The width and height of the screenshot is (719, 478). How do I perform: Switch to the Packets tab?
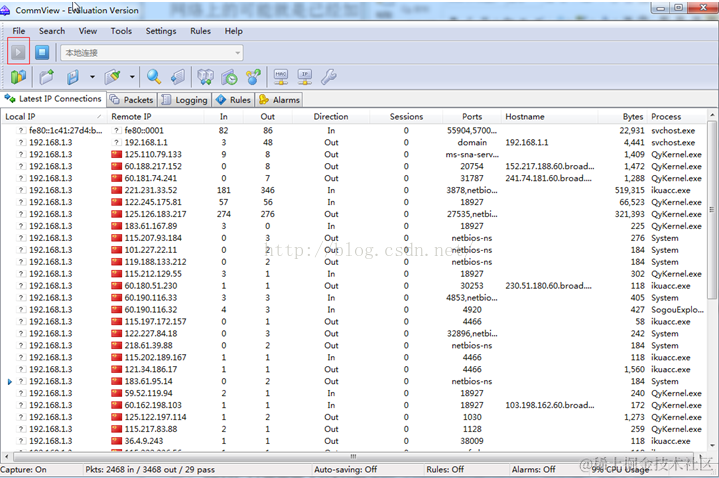pos(132,100)
